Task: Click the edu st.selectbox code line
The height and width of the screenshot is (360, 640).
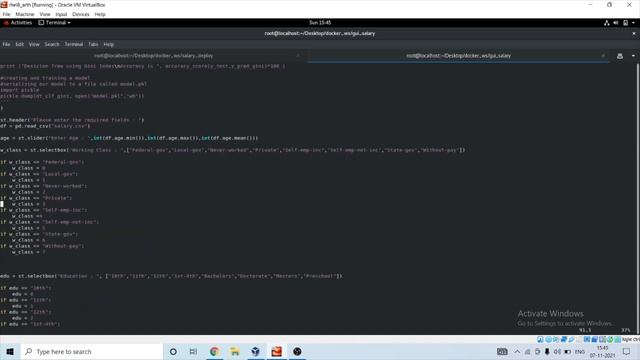Action: pyautogui.click(x=171, y=276)
